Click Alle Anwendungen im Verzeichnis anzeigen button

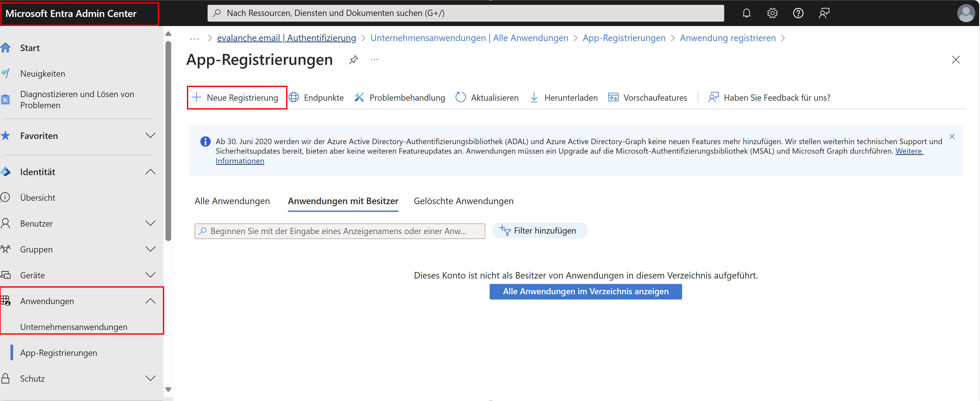[x=585, y=291]
